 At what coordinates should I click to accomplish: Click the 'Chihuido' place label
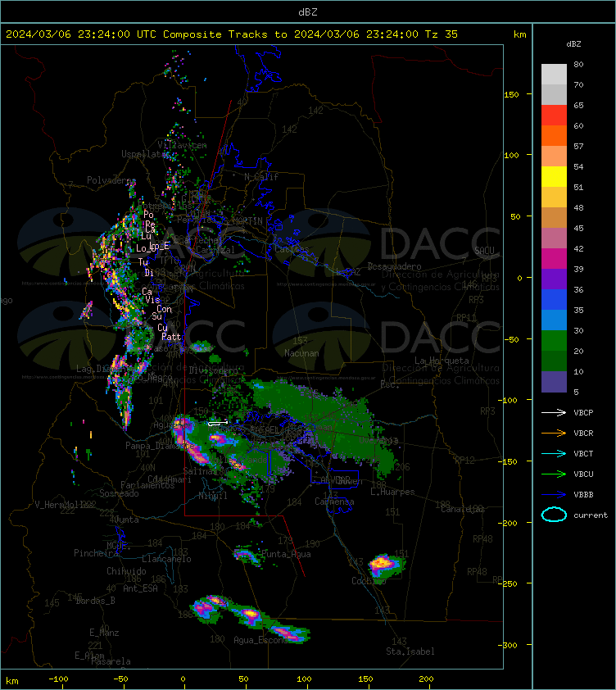click(x=126, y=570)
